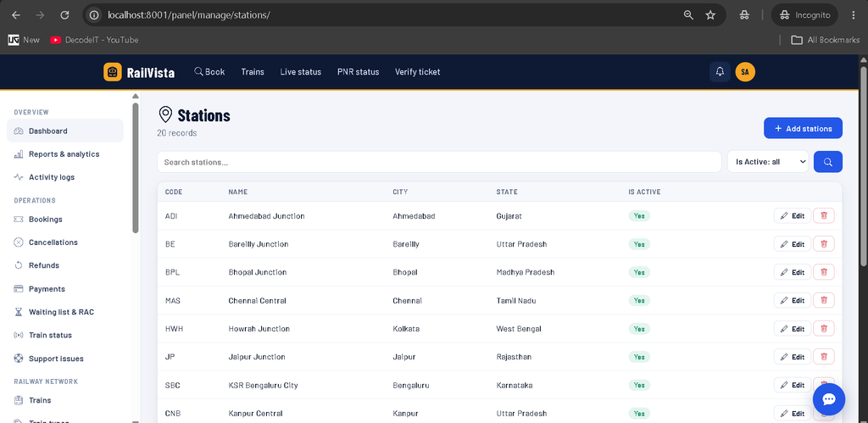This screenshot has width=868, height=423.
Task: View site information icon in address bar
Action: click(95, 15)
